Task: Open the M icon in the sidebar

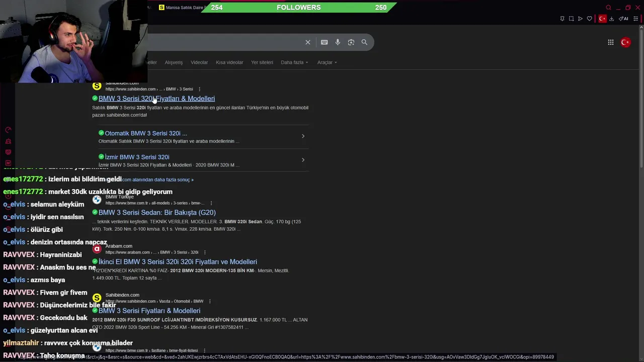Action: (x=8, y=163)
